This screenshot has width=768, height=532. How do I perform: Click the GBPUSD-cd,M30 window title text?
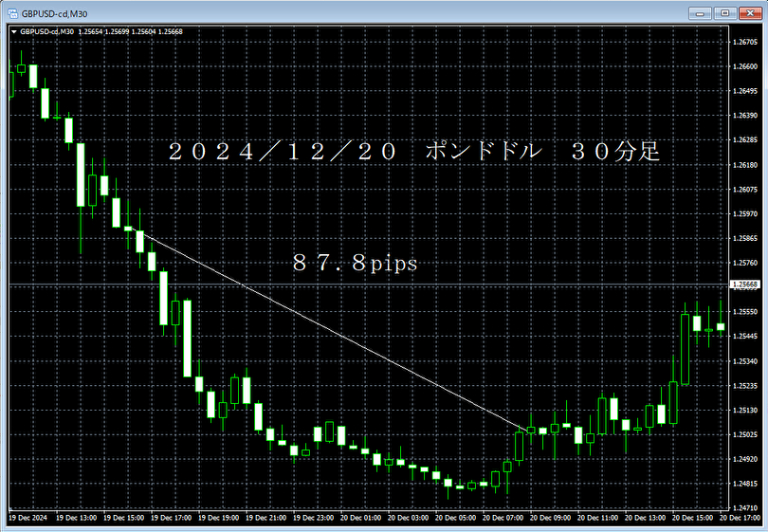(54, 13)
